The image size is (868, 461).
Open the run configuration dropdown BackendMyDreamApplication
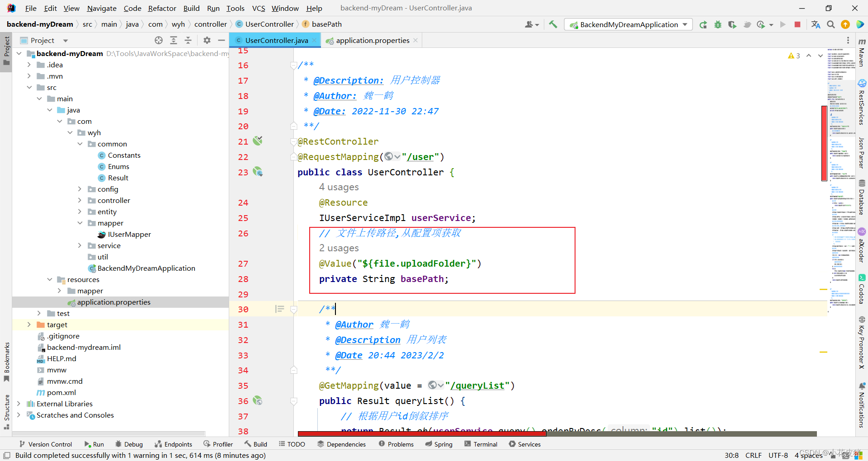click(x=628, y=24)
